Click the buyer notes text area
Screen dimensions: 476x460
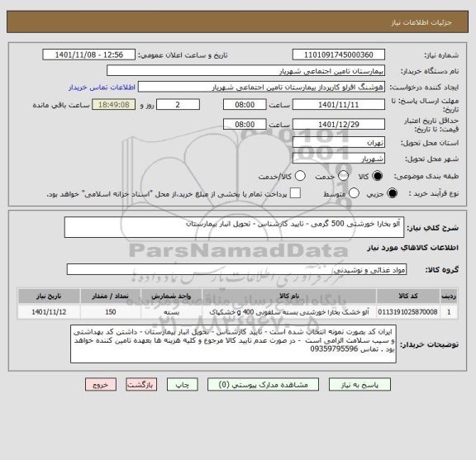pos(233,344)
